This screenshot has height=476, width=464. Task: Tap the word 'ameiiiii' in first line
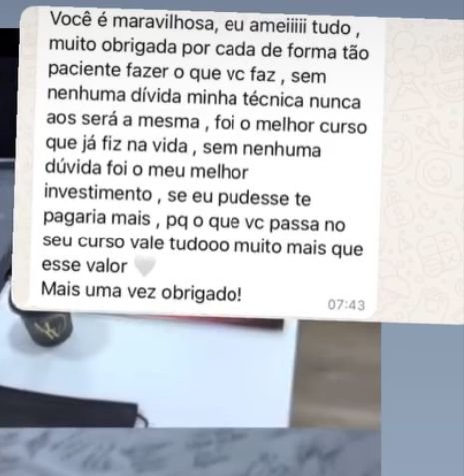pos(278,26)
